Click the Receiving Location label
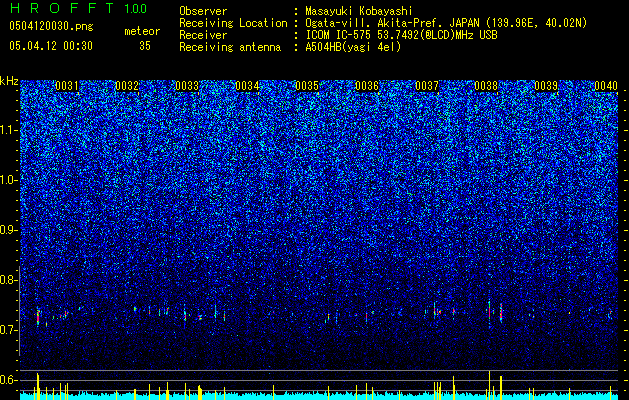The width and height of the screenshot is (629, 400). point(233,23)
